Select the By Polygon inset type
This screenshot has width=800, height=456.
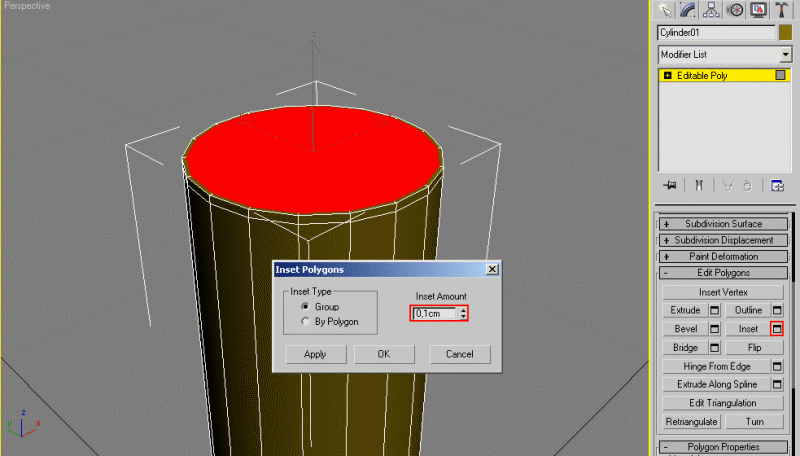point(305,322)
